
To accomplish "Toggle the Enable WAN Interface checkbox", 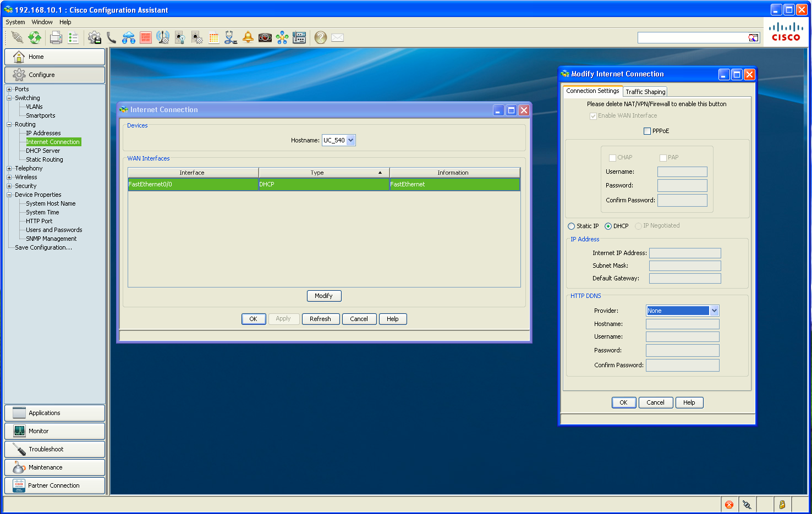I will click(x=593, y=116).
